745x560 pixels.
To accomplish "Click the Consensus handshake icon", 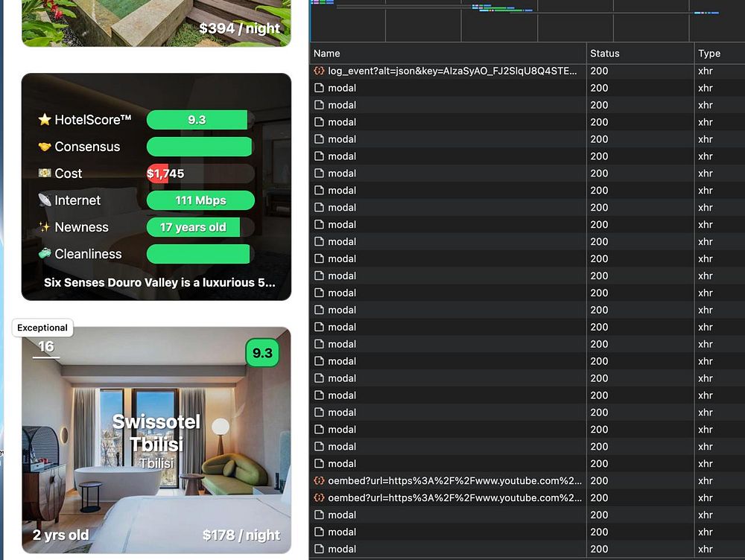I will [45, 147].
